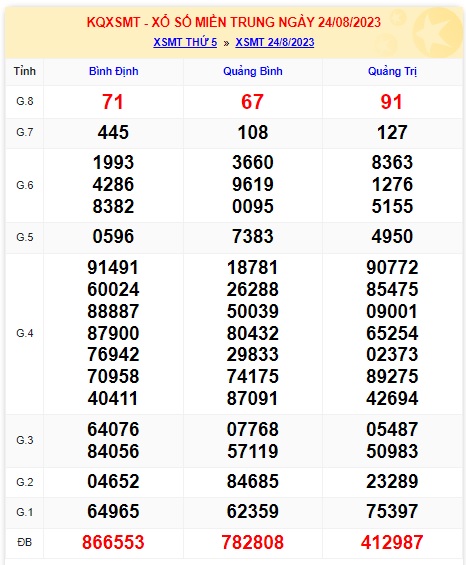Click the ĐB row label
Image resolution: width=466 pixels, height=565 pixels.
click(x=25, y=542)
